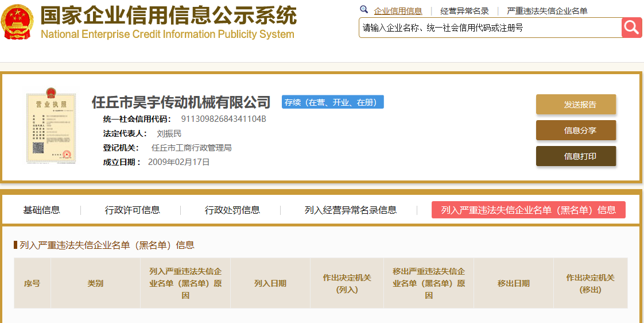This screenshot has height=323, width=644.
Task: Click the 发送报告 button
Action: tap(576, 105)
